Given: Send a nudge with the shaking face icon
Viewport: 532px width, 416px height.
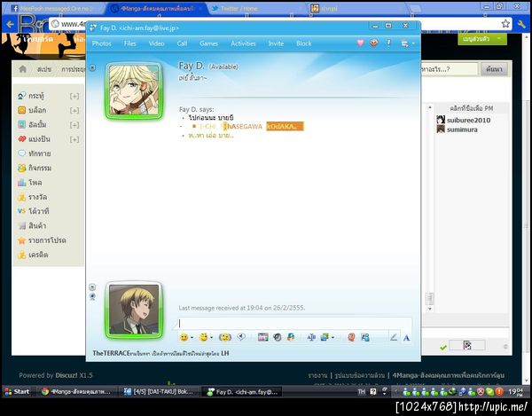Looking at the screenshot, I should (225, 337).
